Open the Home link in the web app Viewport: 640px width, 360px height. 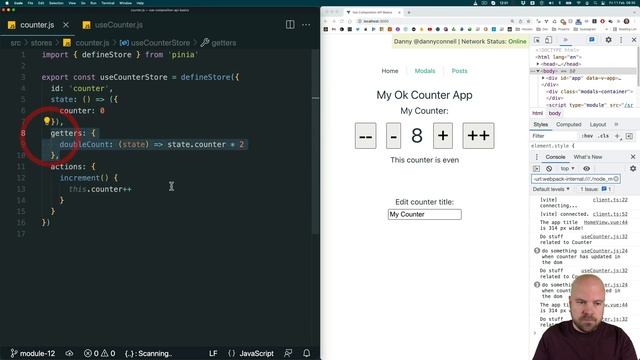point(390,71)
